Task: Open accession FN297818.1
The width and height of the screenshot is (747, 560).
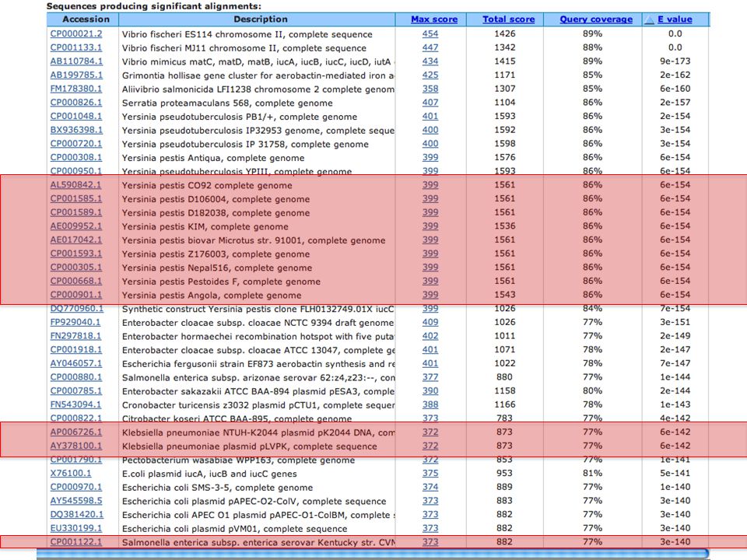Action: (x=75, y=336)
